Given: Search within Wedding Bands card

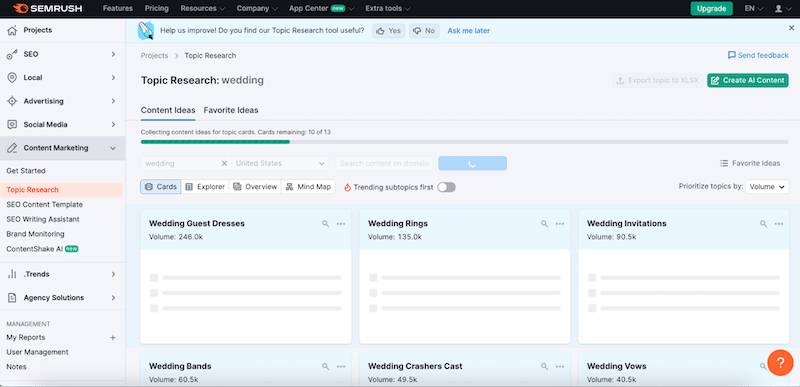Looking at the screenshot, I should [326, 367].
